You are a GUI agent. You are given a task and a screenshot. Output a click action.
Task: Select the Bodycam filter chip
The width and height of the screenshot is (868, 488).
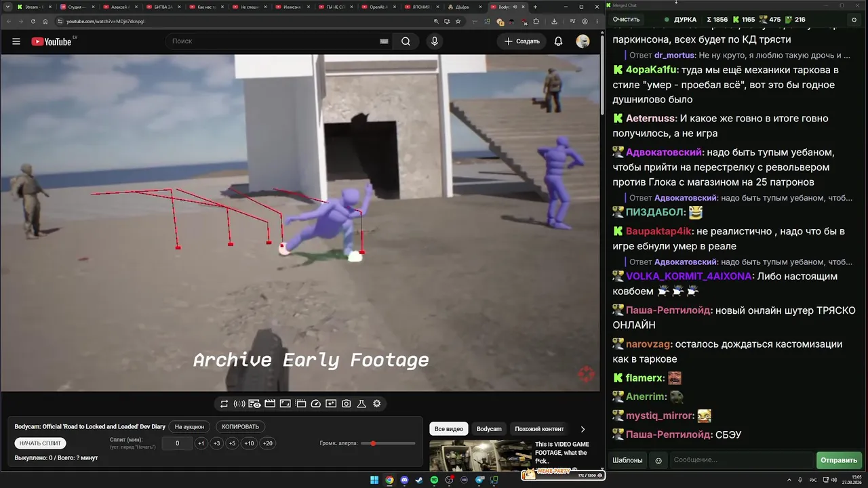489,429
